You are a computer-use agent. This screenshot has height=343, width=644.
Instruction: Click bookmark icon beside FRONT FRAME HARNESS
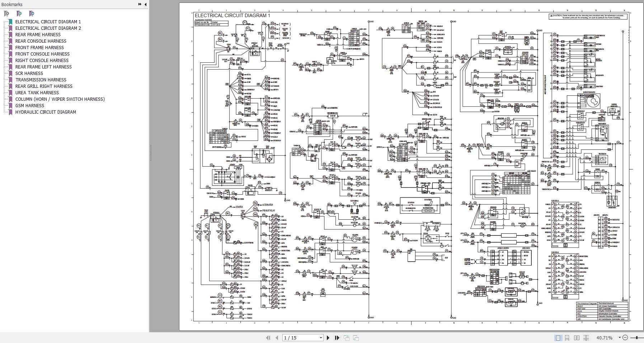tap(10, 48)
